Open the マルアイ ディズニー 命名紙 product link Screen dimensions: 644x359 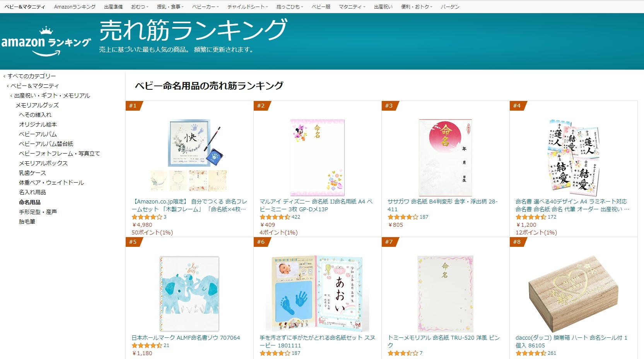coord(316,205)
